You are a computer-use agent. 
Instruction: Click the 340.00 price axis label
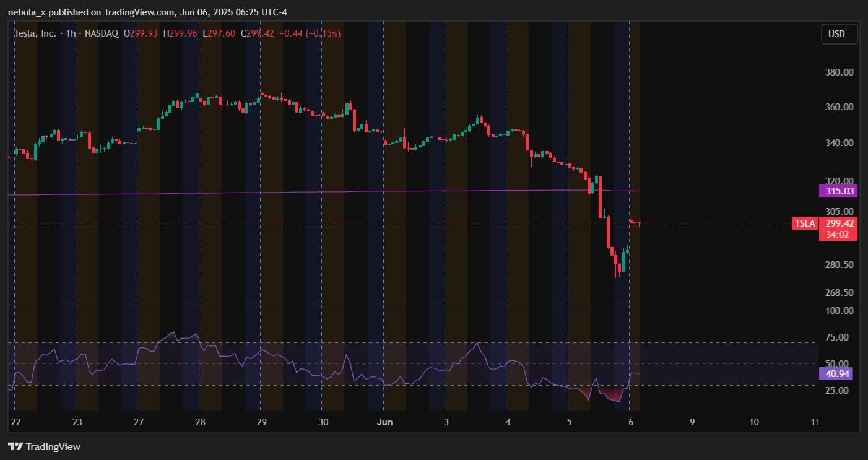840,143
